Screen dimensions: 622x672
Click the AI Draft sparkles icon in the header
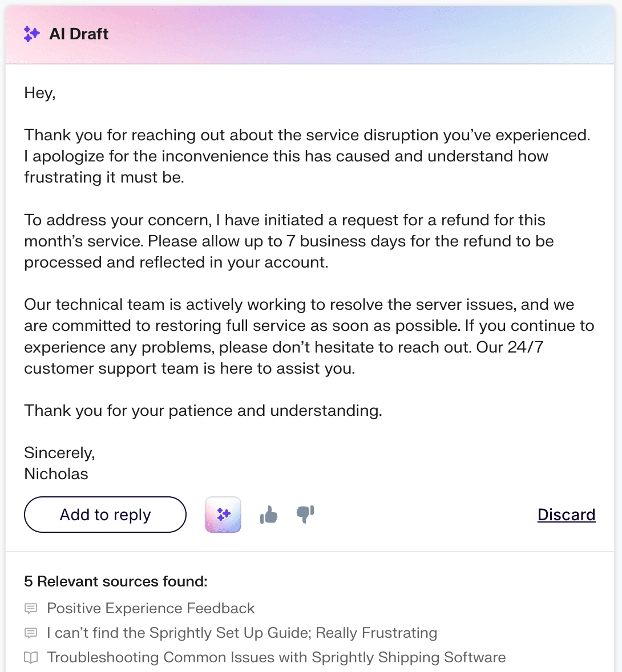32,34
